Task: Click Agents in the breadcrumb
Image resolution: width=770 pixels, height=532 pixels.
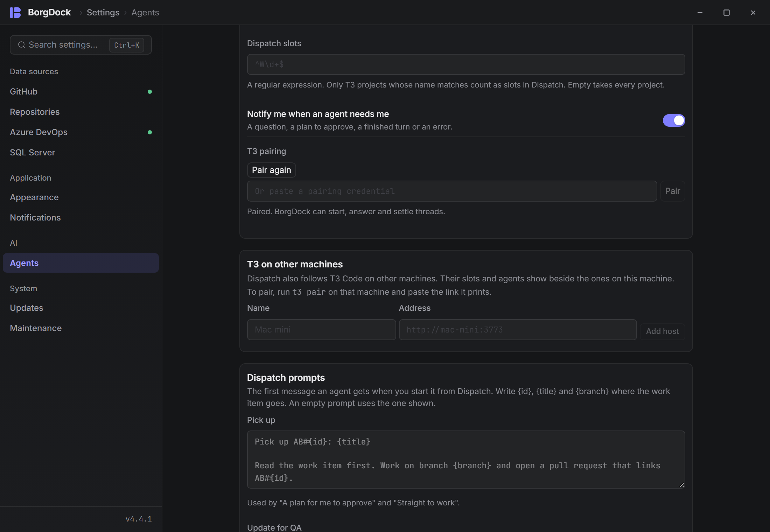Action: [145, 13]
